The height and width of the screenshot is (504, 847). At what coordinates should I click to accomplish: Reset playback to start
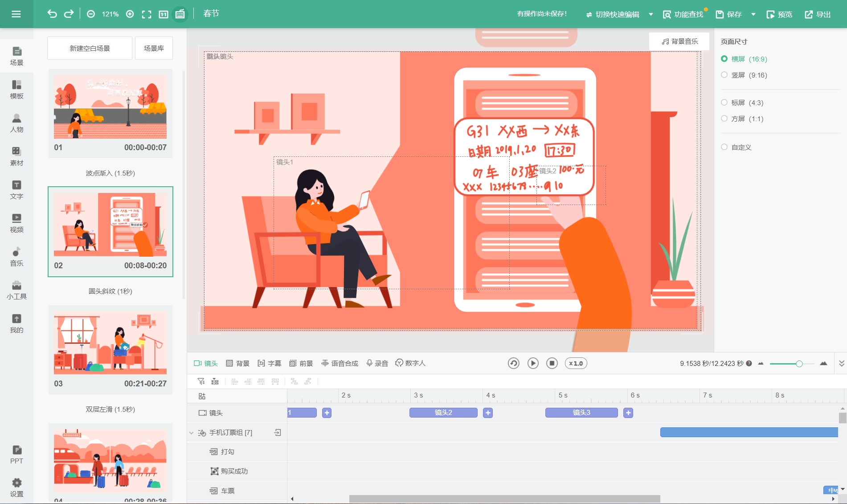coord(513,363)
